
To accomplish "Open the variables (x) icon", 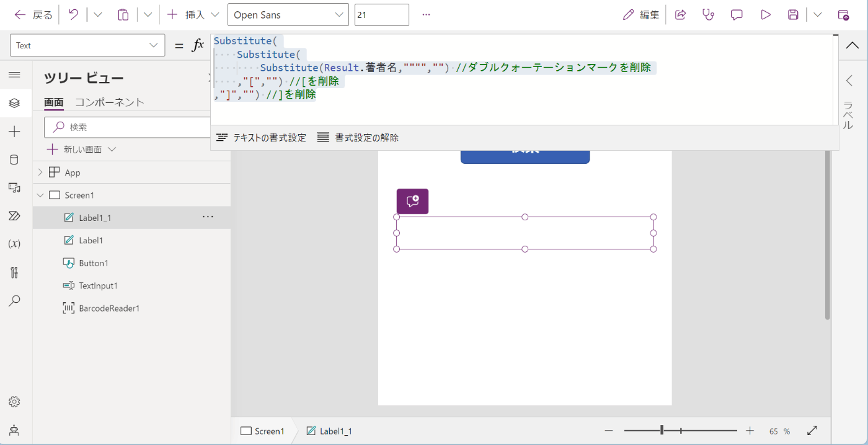I will tap(14, 243).
